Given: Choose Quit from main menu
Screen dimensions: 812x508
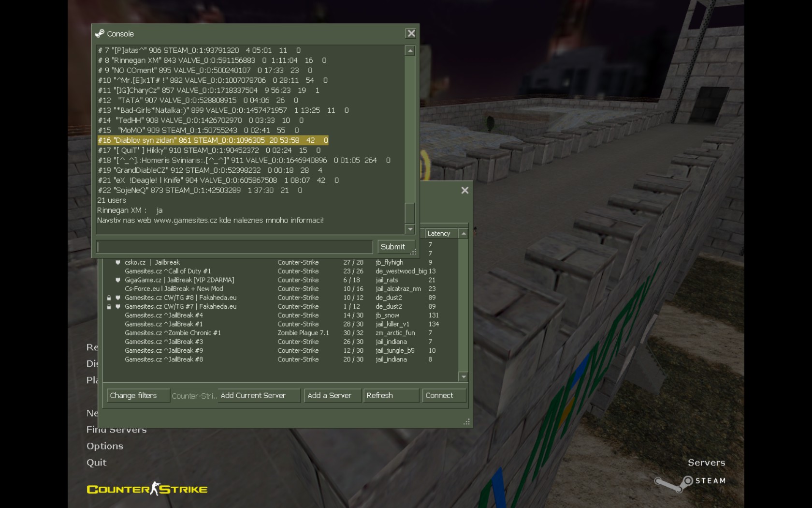Looking at the screenshot, I should tap(97, 463).
